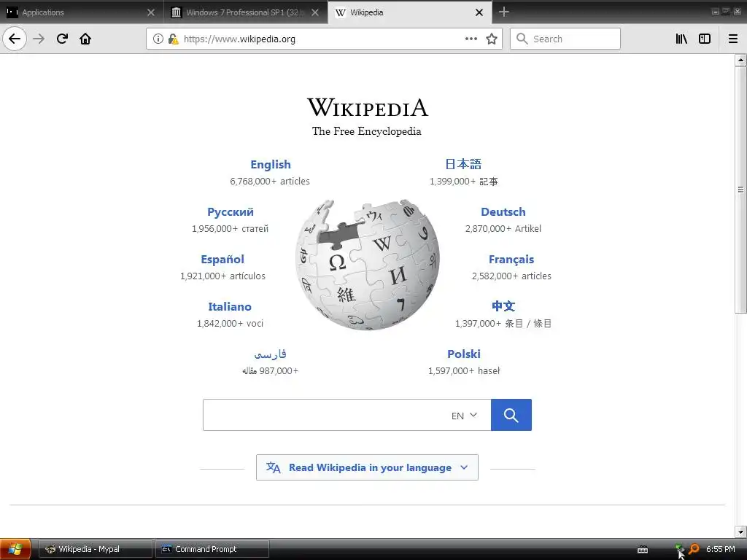747x560 pixels.
Task: Open the Deutsch Wikipedia link
Action: click(x=503, y=212)
